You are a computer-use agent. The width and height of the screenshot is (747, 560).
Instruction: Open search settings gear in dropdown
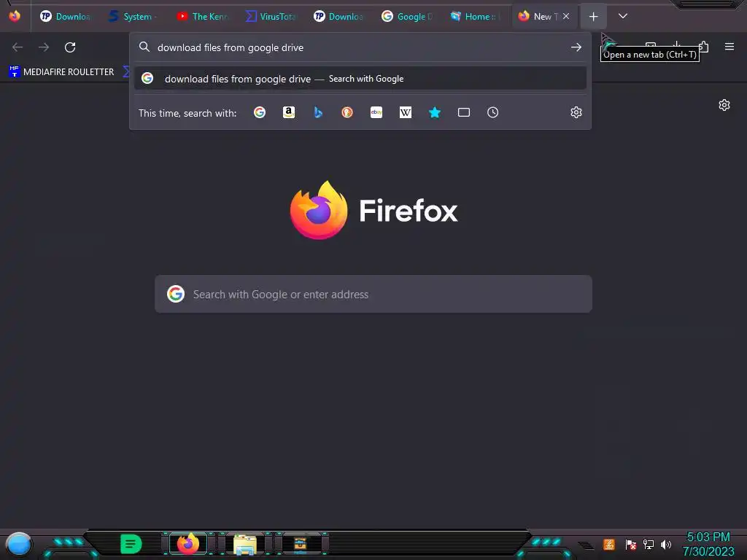click(576, 112)
